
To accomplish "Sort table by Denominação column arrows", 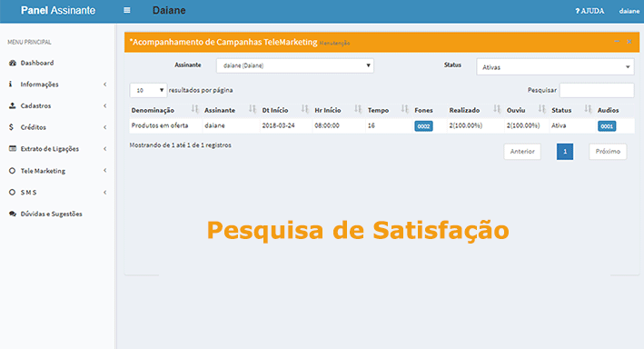I will click(x=194, y=109).
